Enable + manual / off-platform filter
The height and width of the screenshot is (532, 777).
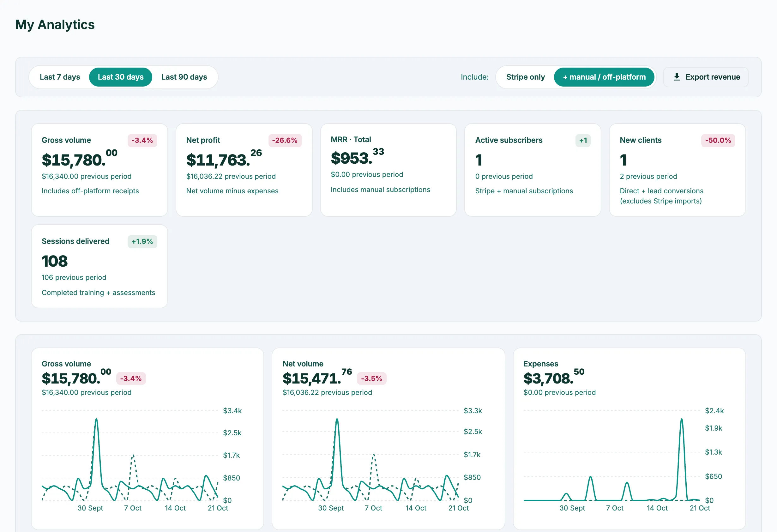click(604, 77)
